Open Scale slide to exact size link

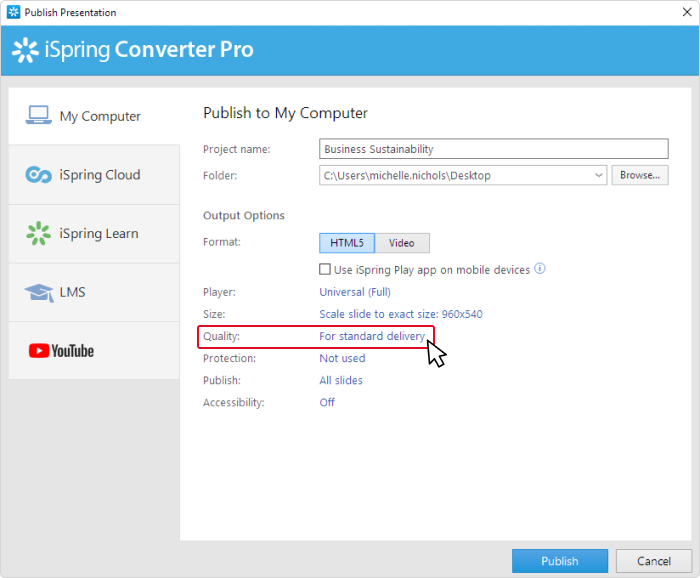coord(401,314)
